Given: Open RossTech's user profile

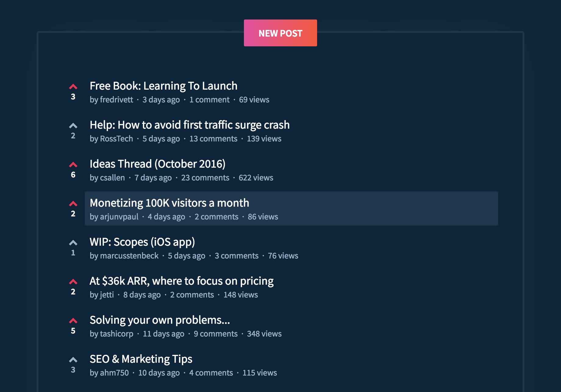Looking at the screenshot, I should tap(116, 139).
